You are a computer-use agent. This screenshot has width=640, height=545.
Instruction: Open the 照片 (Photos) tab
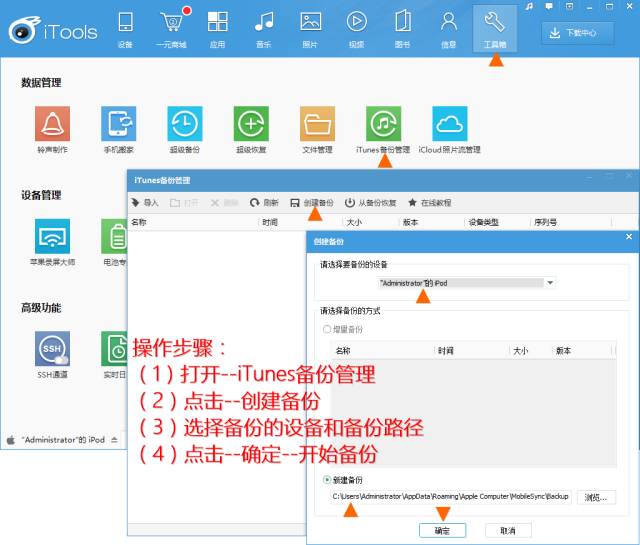pyautogui.click(x=310, y=30)
